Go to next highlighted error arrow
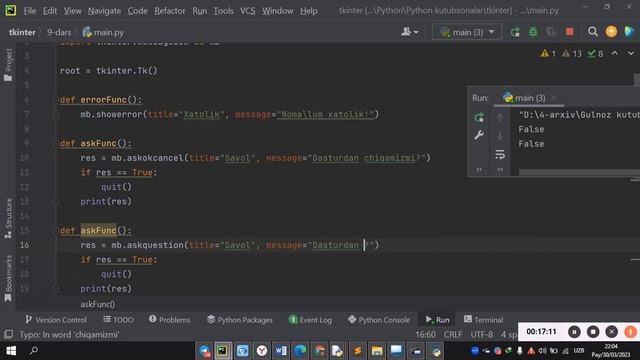This screenshot has width=640, height=360. point(631,53)
